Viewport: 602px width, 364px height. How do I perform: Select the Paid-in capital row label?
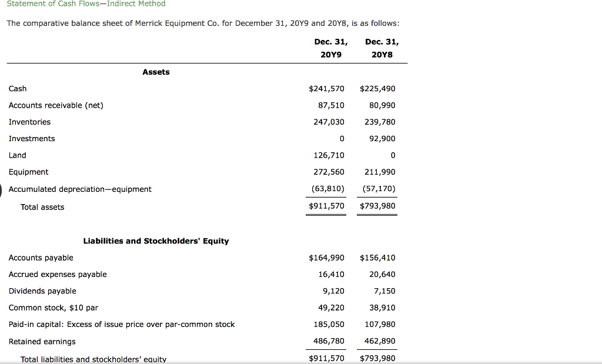(122, 325)
